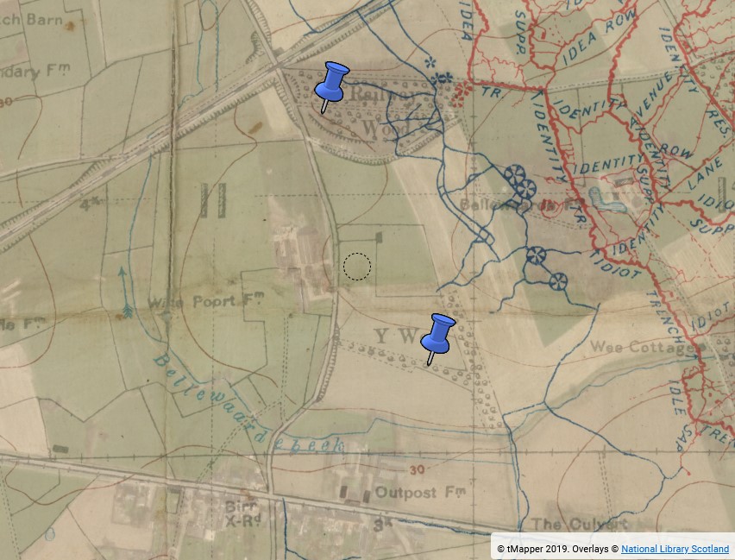The image size is (735, 560).
Task: Click the dashed circle marker on the map
Action: pos(356,267)
